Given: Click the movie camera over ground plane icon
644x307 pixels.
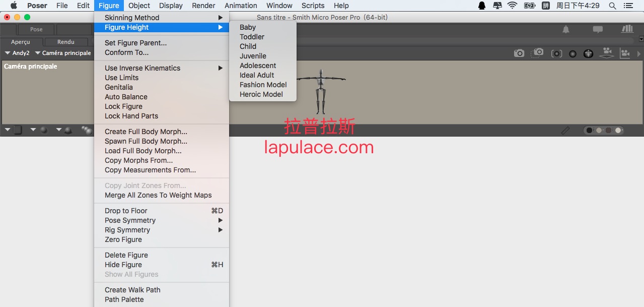Looking at the screenshot, I should click(x=607, y=53).
